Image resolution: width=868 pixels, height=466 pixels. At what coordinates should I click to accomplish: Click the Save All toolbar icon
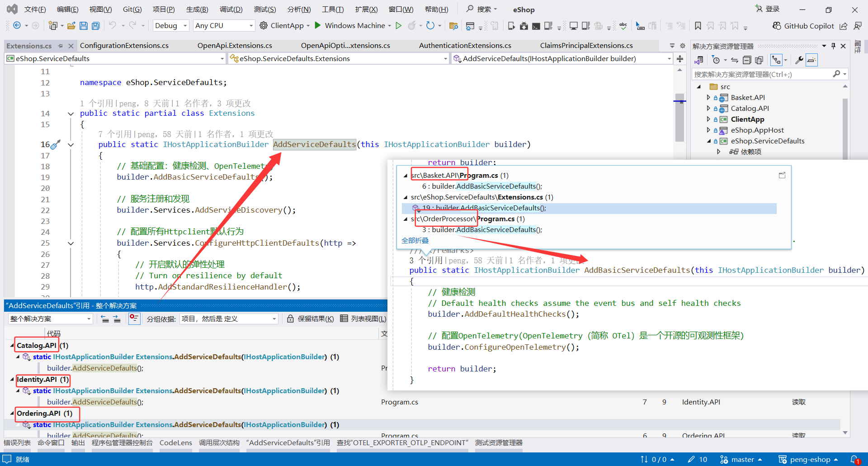pyautogui.click(x=96, y=26)
